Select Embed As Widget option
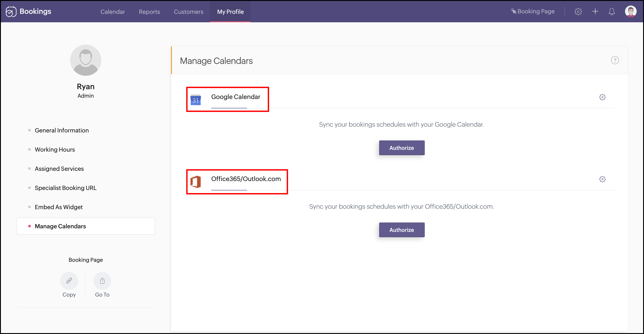 (59, 207)
